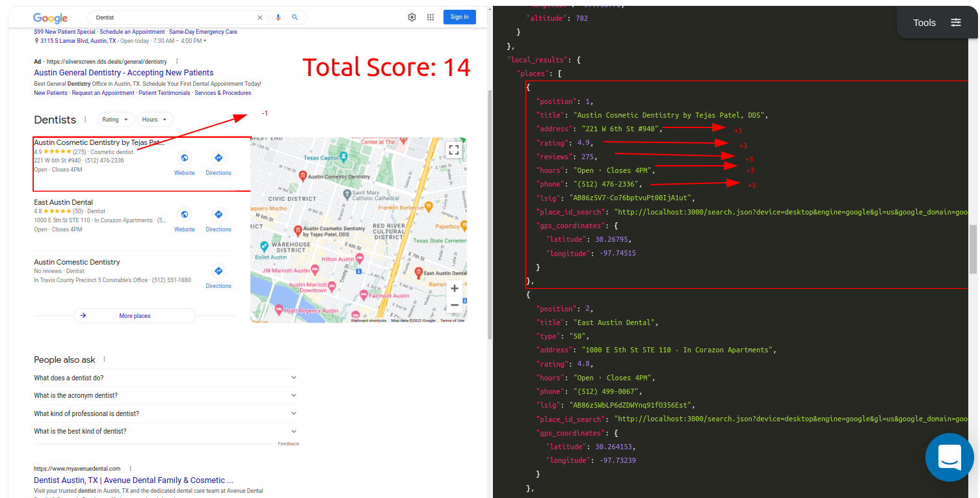Select the Austin Comestic Dentistry listing title
980x498 pixels.
tap(77, 262)
